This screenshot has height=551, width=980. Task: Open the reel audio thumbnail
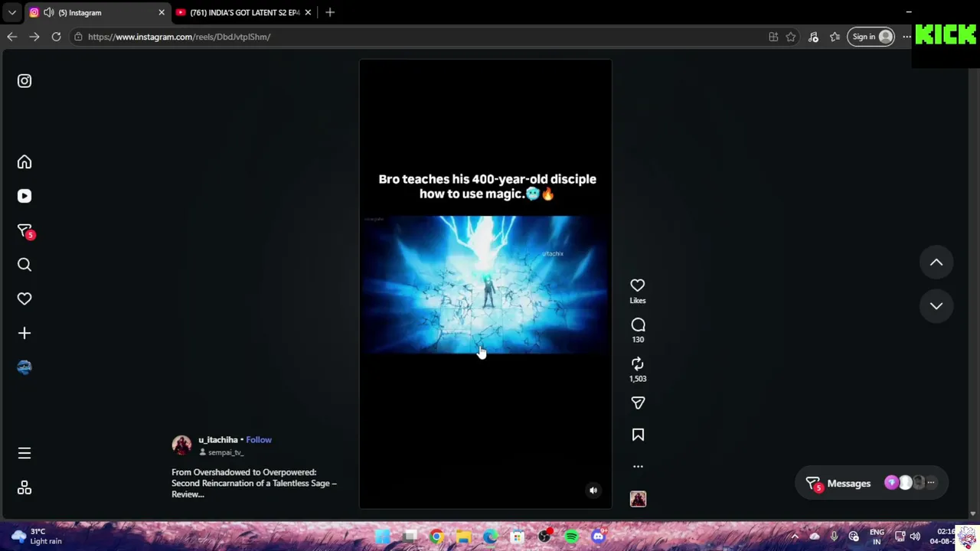pos(638,499)
